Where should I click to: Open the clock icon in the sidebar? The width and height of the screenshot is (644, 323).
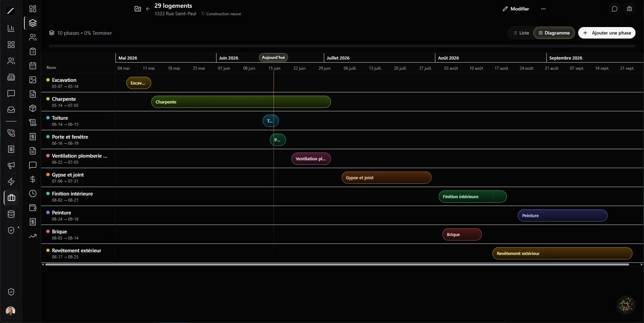point(33,193)
